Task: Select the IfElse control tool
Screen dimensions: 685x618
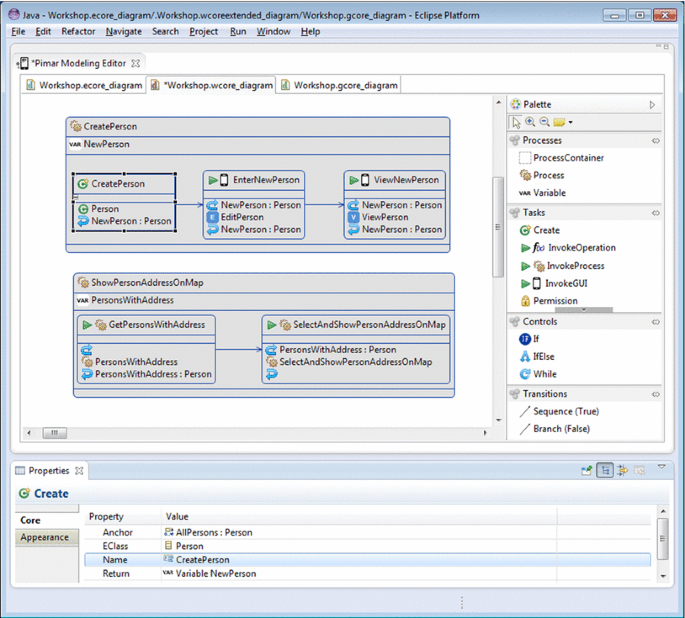Action: tap(537, 356)
